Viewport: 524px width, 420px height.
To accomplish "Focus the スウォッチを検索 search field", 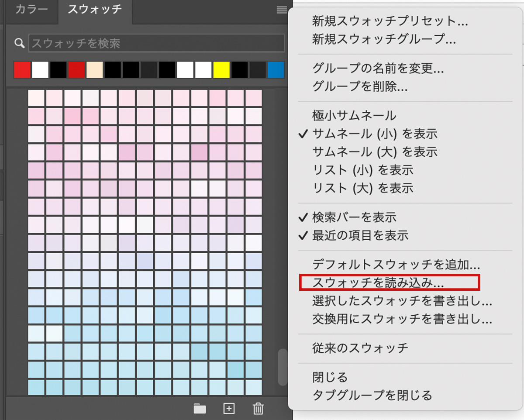I will coord(156,43).
